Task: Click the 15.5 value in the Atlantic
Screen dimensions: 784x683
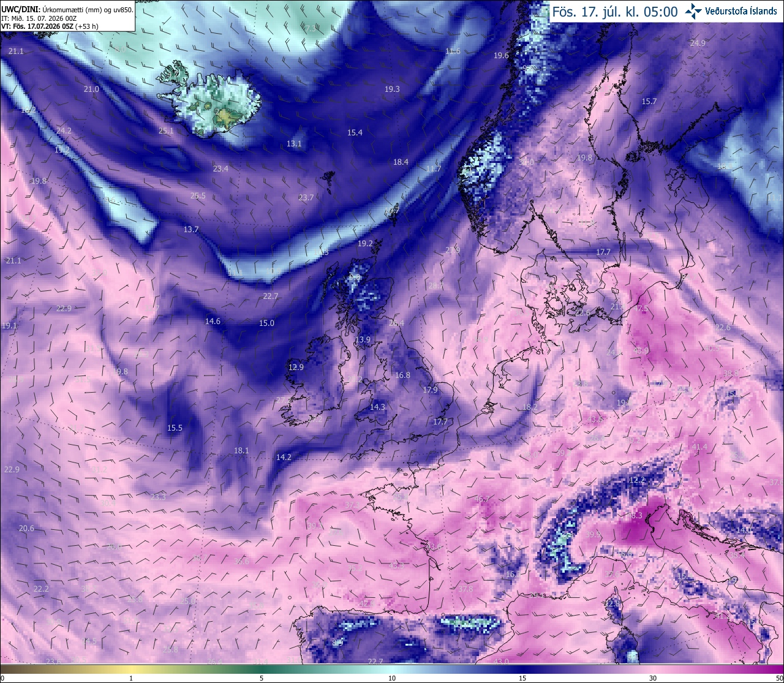Action: 175,428
